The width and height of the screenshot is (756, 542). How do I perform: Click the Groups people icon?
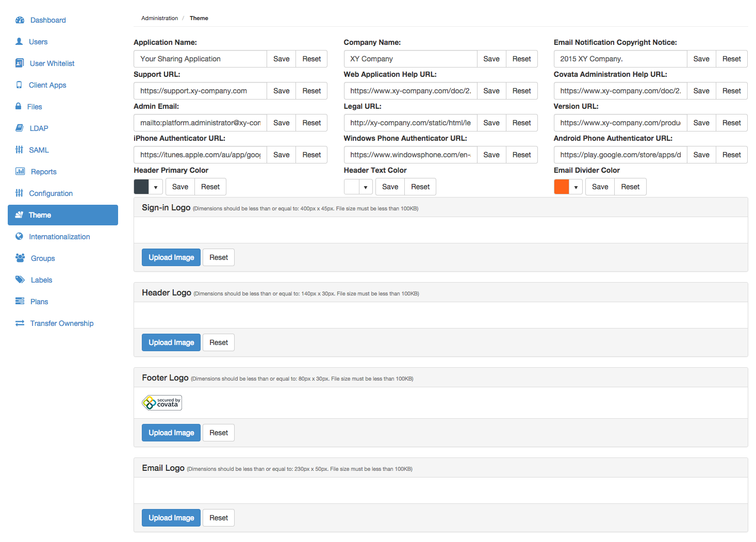20,258
